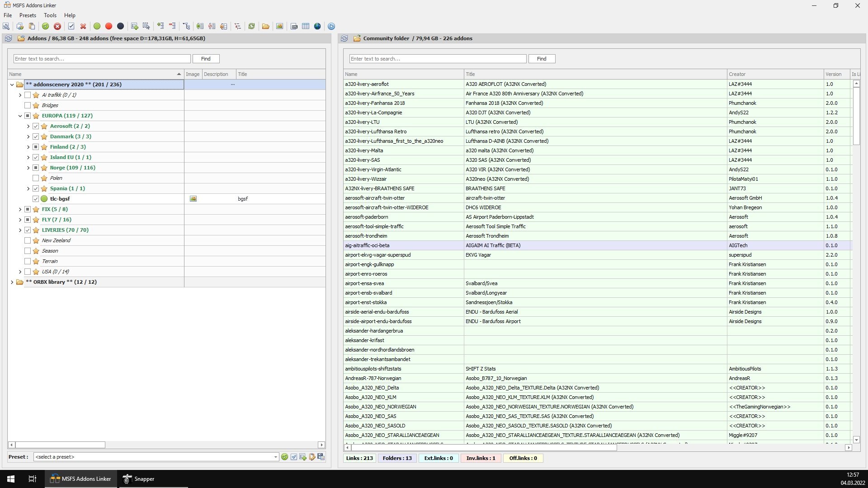Image resolution: width=868 pixels, height=488 pixels.
Task: Select the dark blue circle status filter
Action: click(120, 26)
